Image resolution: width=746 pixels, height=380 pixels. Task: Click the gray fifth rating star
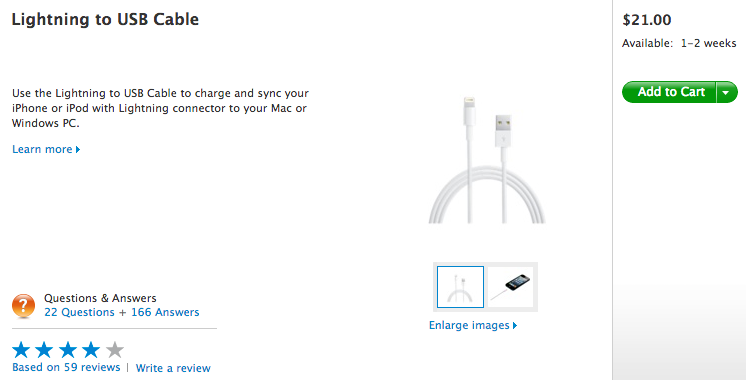[x=115, y=350]
